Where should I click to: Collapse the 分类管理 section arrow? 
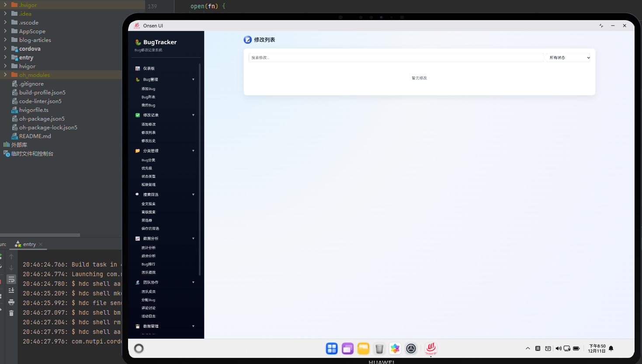[x=193, y=151]
